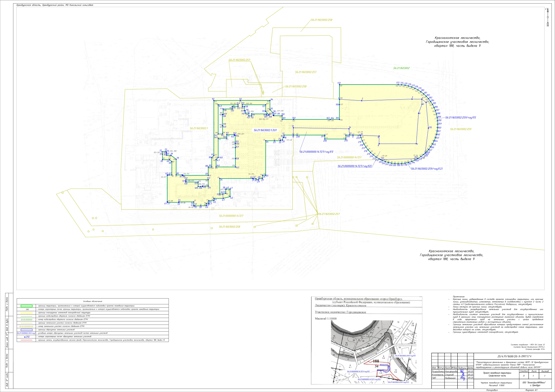Click label 56:21:1603002:259/чзу1(2)

point(427,169)
